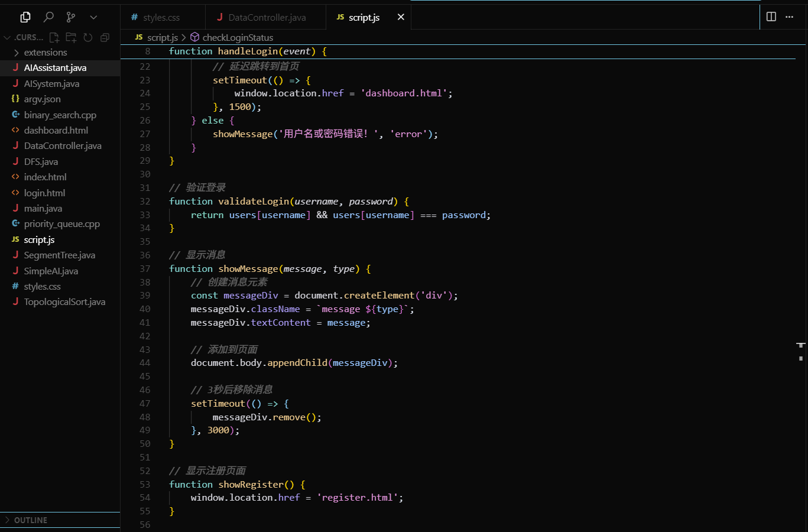Click Java icon beside AISystem.java
The width and height of the screenshot is (808, 532).
click(15, 83)
